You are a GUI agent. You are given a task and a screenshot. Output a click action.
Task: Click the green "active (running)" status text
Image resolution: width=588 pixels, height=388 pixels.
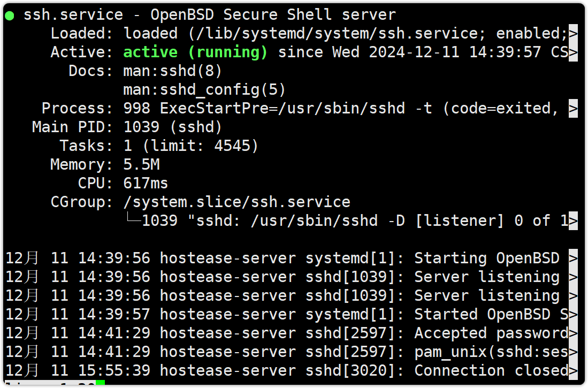click(195, 52)
